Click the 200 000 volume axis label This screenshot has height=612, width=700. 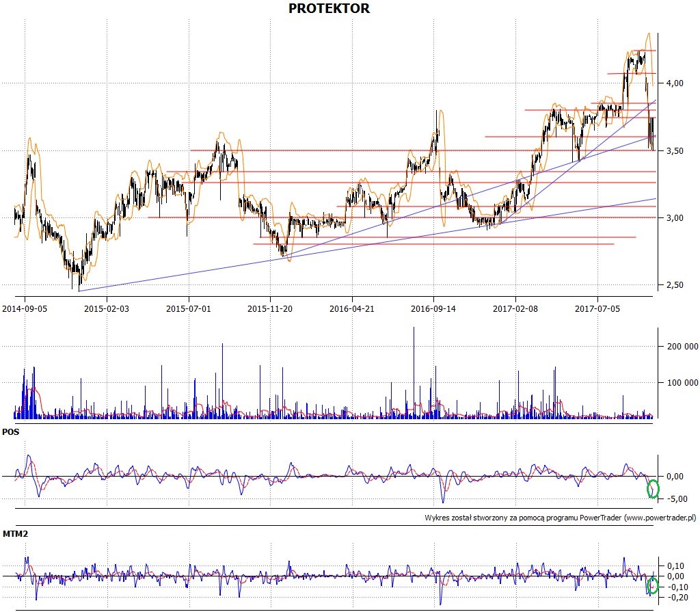pyautogui.click(x=682, y=347)
